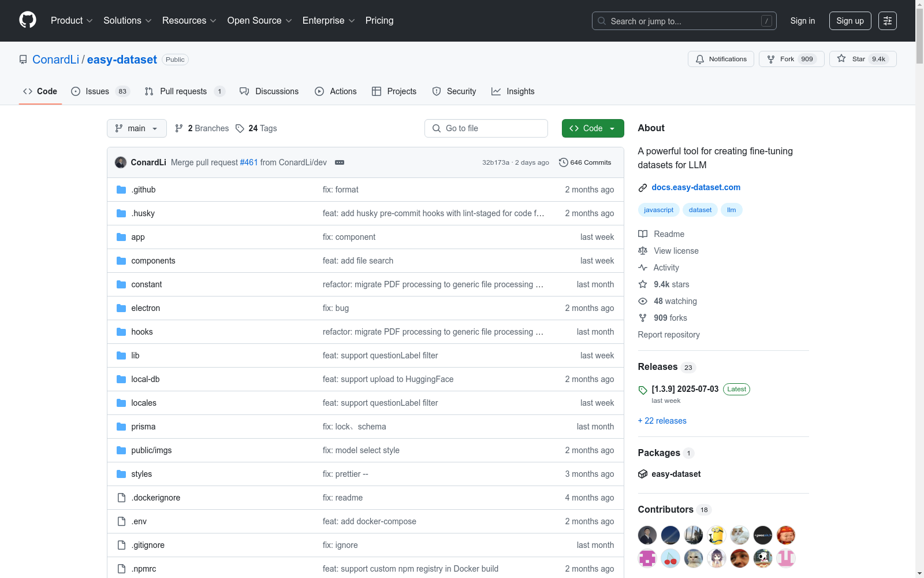The height and width of the screenshot is (578, 924).
Task: Click the first contributor avatar
Action: click(647, 535)
